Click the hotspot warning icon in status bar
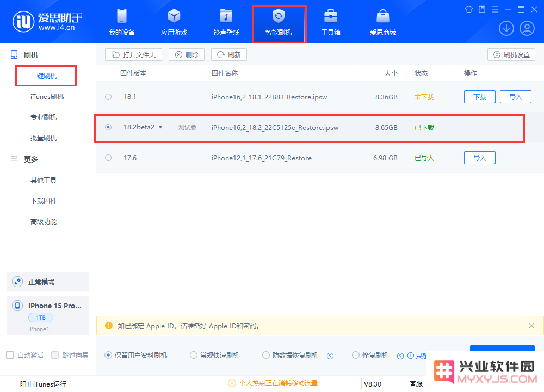Viewport: 544px width, 392px height. point(232,383)
